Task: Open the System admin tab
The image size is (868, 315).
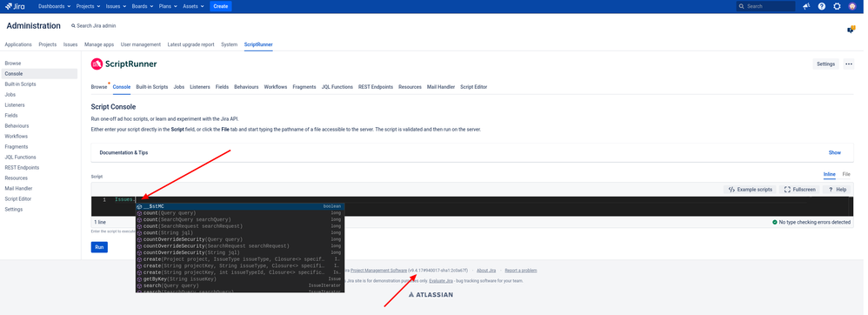Action: point(230,44)
